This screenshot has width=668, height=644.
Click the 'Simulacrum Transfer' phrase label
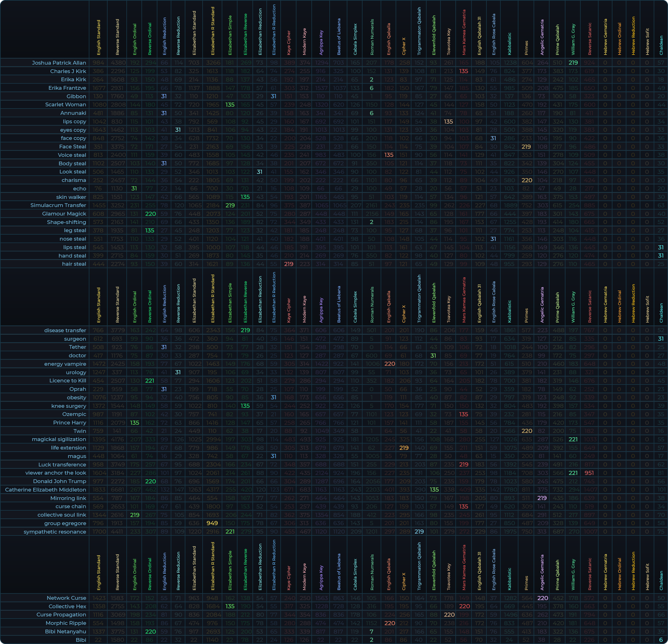click(58, 205)
